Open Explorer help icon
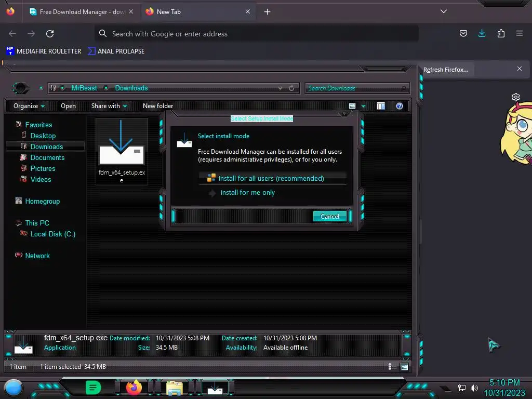The width and height of the screenshot is (532, 399). [x=400, y=106]
